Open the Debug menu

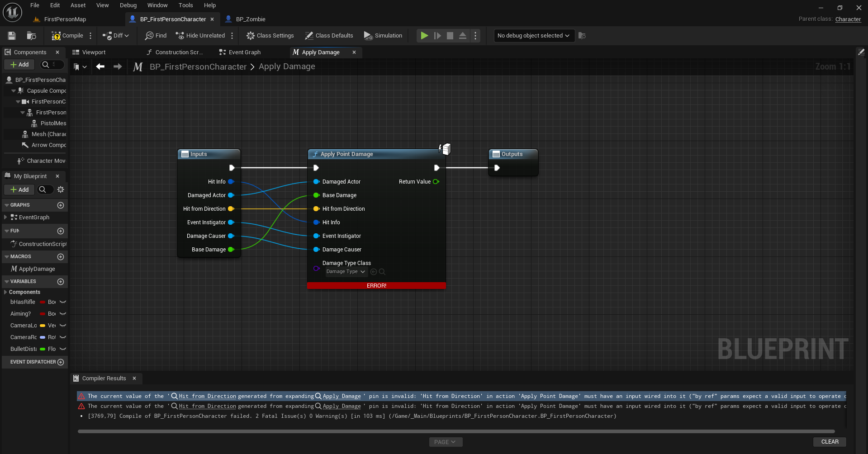128,5
